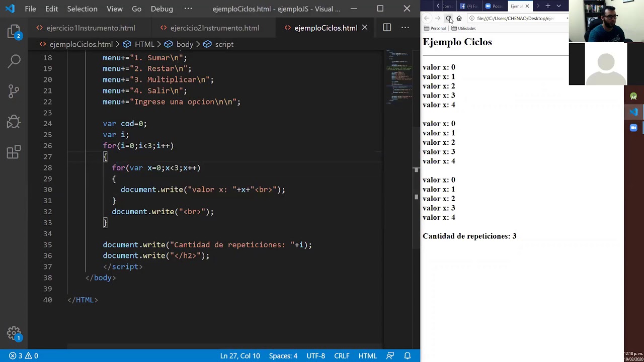The width and height of the screenshot is (644, 362).
Task: Open the Search view in activity bar
Action: [x=14, y=61]
